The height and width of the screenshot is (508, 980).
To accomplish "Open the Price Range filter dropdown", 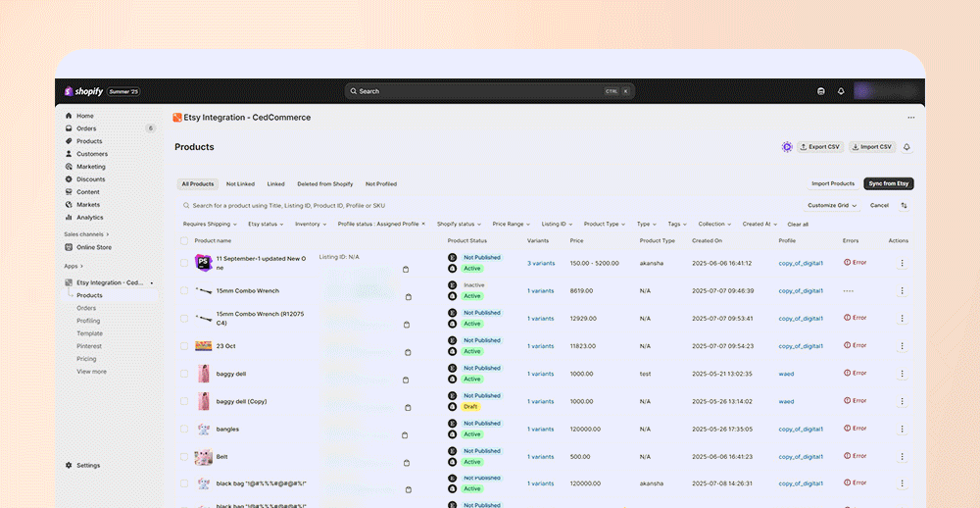I will [512, 224].
